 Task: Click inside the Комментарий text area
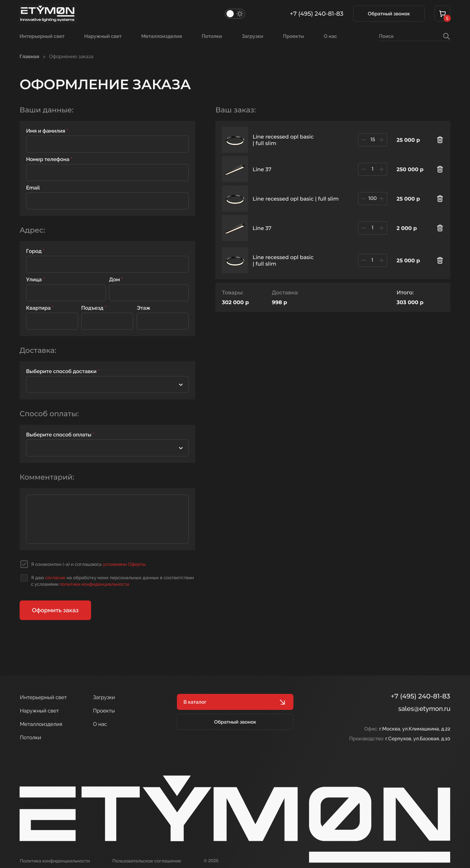point(107,519)
